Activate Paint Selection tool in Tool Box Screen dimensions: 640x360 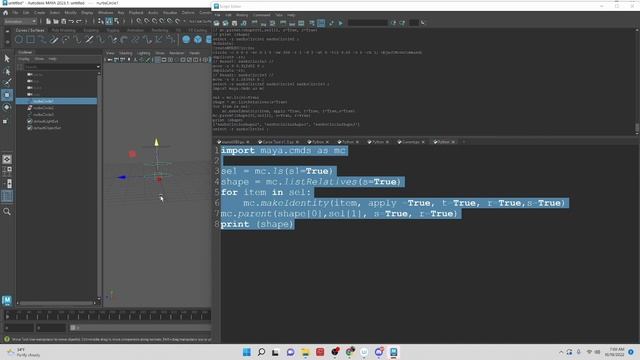[7, 83]
